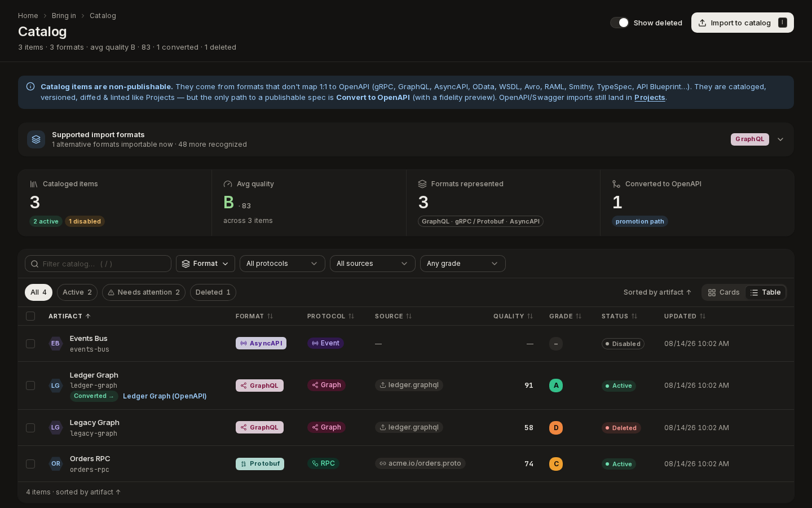Click the AsyncAPI format badge on Events Bus
Screen dimensions: 812x508
click(261, 343)
